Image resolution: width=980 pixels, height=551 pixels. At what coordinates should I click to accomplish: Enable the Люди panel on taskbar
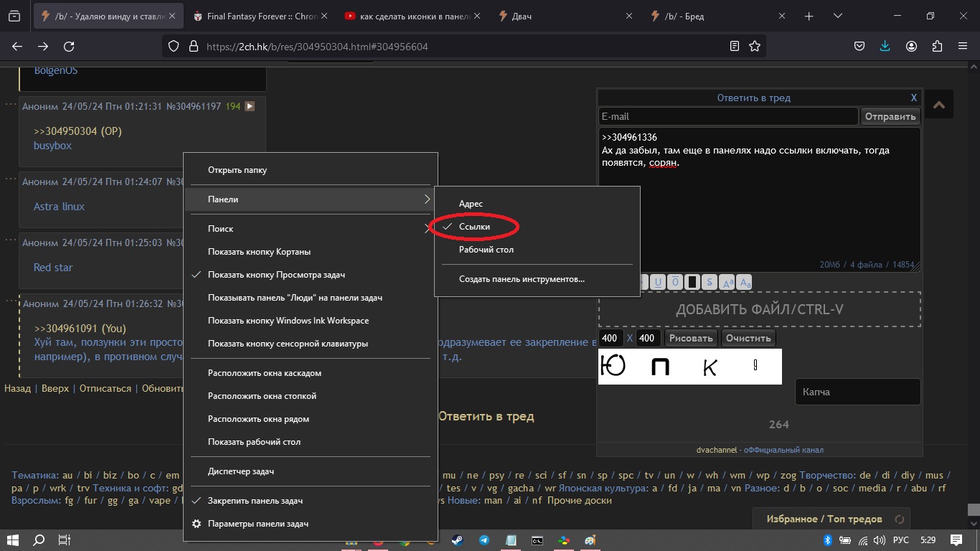tap(311, 298)
